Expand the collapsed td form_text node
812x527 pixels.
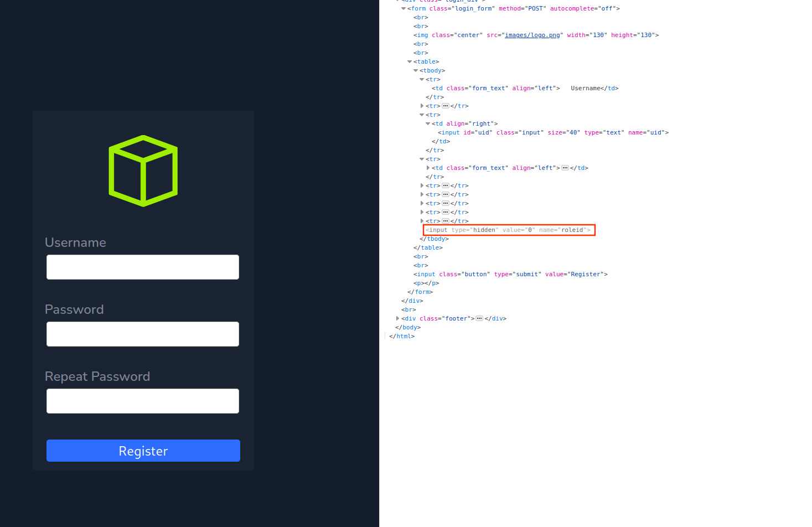click(428, 168)
